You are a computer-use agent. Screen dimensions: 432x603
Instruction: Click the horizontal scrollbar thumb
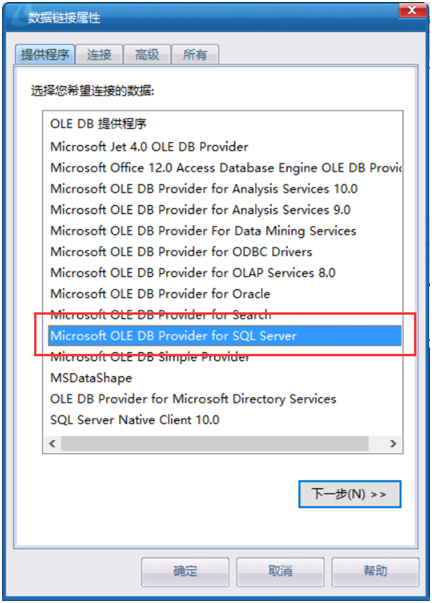(215, 443)
